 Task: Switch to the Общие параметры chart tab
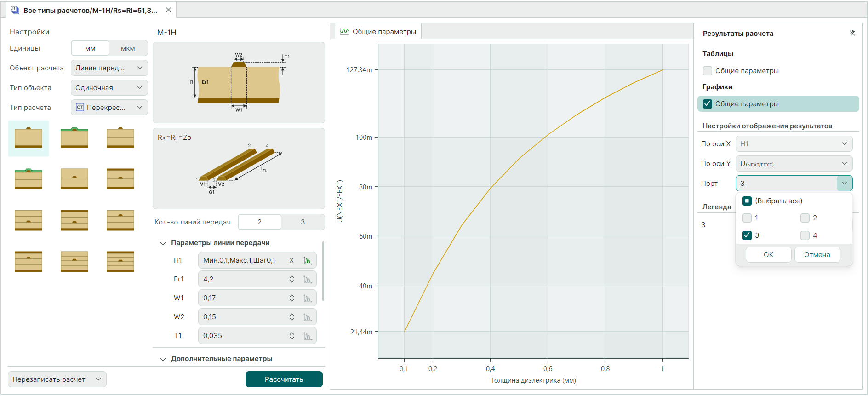click(378, 32)
